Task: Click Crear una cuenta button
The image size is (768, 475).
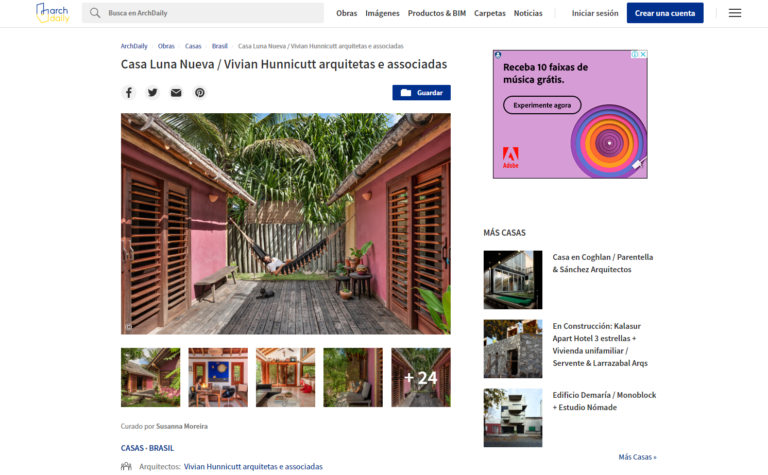Action: point(665,13)
